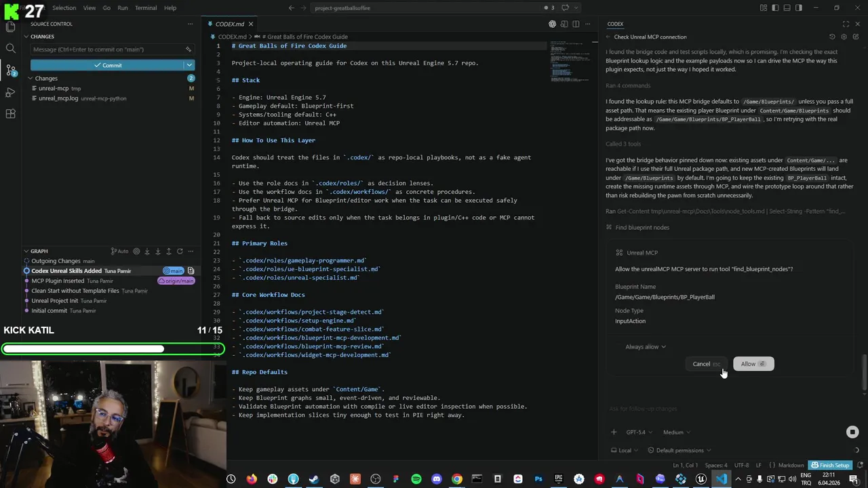Open the Terminal menu
The width and height of the screenshot is (868, 488).
coord(146,8)
